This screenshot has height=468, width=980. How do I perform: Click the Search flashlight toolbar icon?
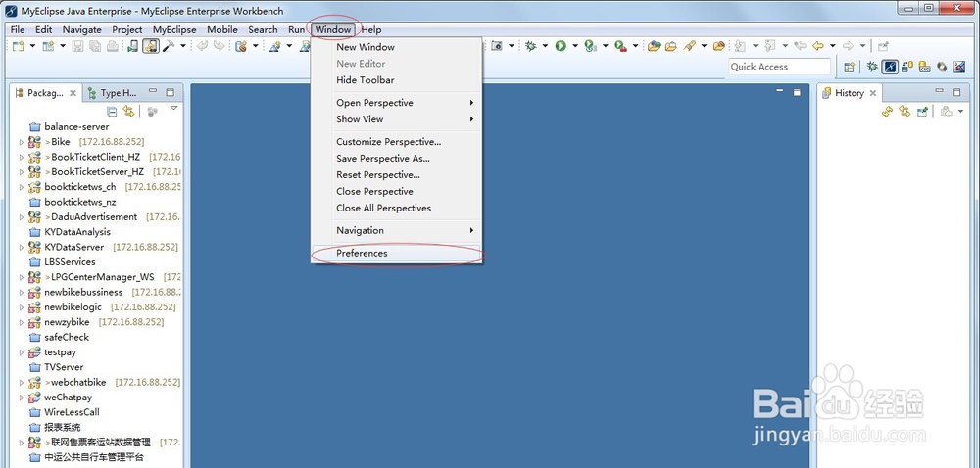point(689,46)
